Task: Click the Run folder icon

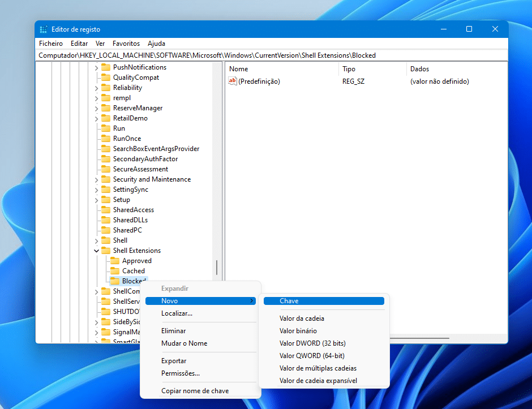Action: [x=106, y=128]
